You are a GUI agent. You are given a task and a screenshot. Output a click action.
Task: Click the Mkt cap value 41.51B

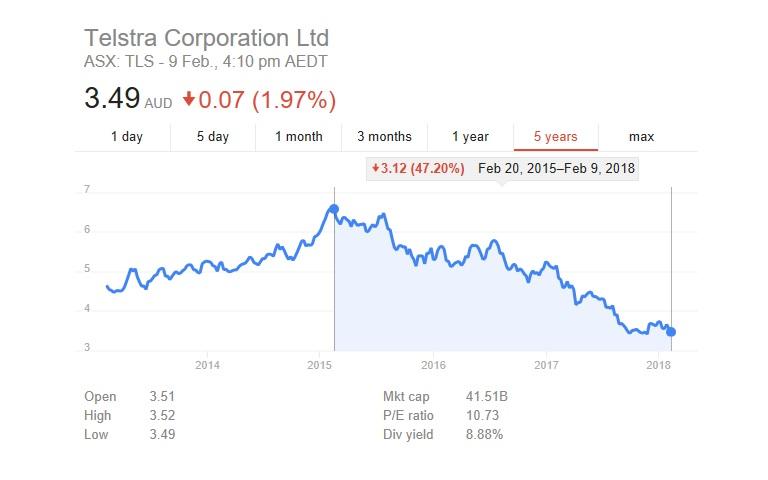point(487,396)
